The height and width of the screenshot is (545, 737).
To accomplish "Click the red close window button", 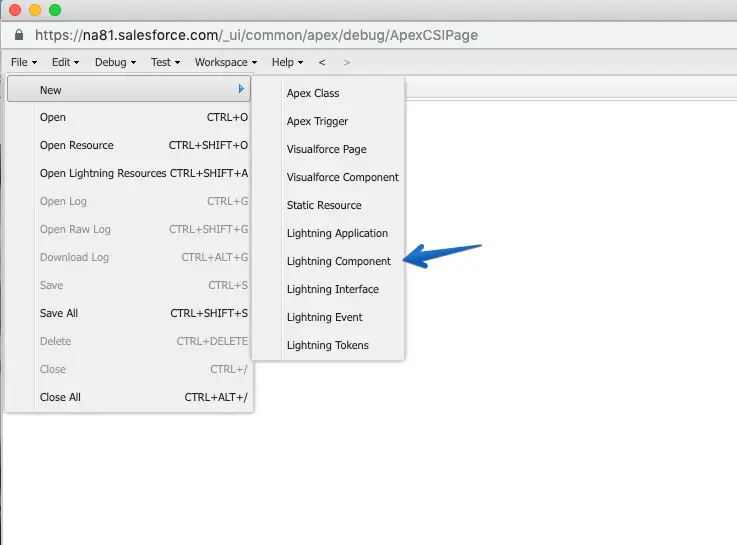I will tap(15, 9).
